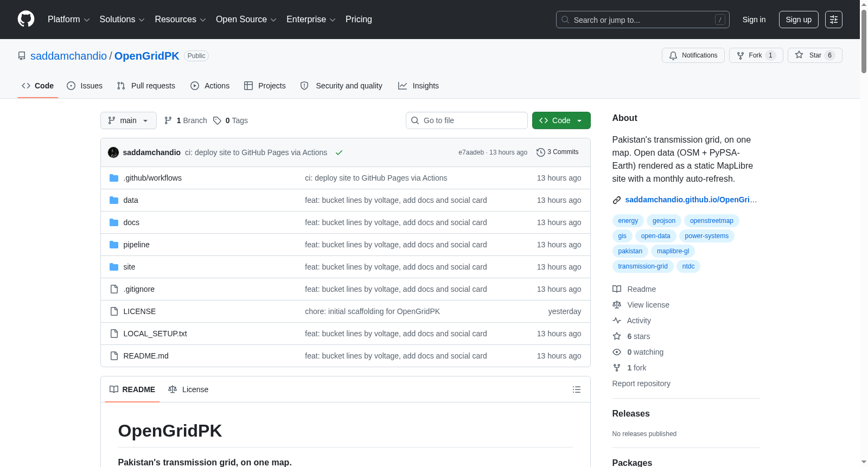Screen dimensions: 868x467
Task: Switch to the Issues tab
Action: 85,86
